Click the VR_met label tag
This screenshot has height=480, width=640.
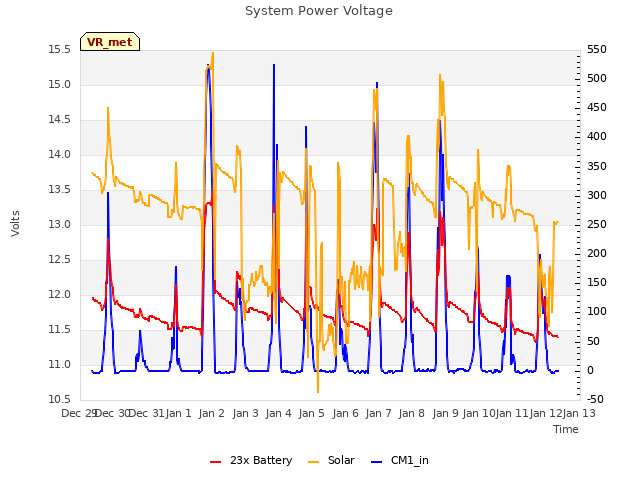click(110, 42)
